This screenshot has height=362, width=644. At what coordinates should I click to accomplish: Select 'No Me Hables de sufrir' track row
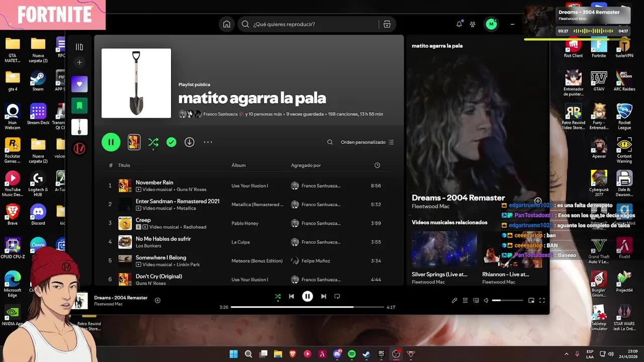click(x=249, y=242)
